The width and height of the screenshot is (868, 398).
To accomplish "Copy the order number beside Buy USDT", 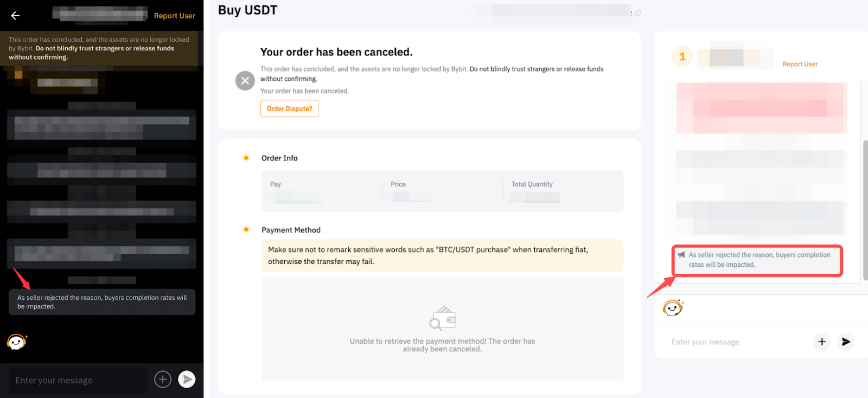I will (637, 13).
